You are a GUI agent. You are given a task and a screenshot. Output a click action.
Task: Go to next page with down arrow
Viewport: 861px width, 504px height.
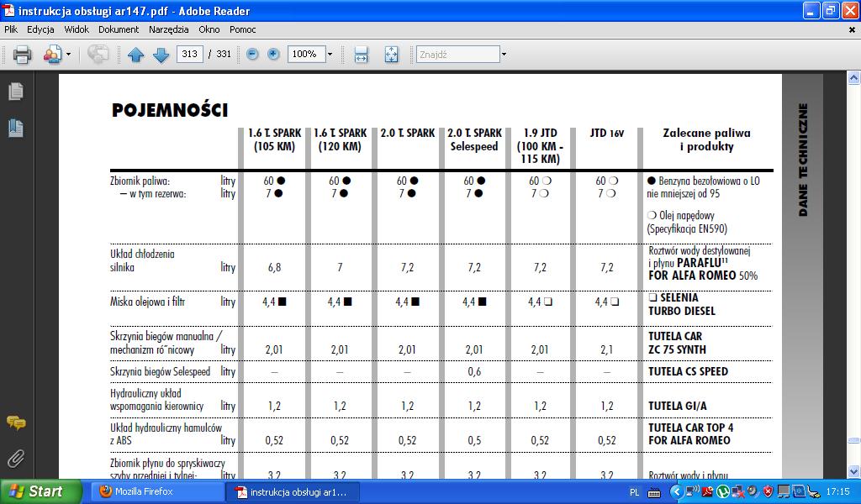point(161,55)
